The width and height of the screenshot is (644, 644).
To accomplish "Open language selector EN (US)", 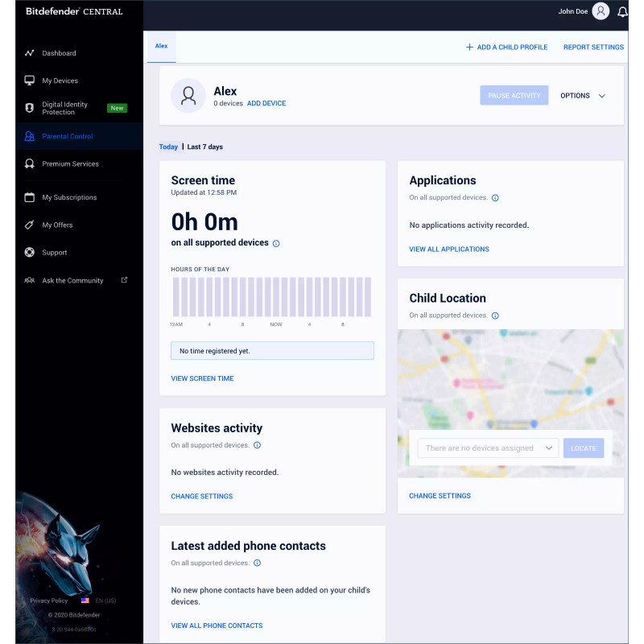I will click(x=100, y=601).
